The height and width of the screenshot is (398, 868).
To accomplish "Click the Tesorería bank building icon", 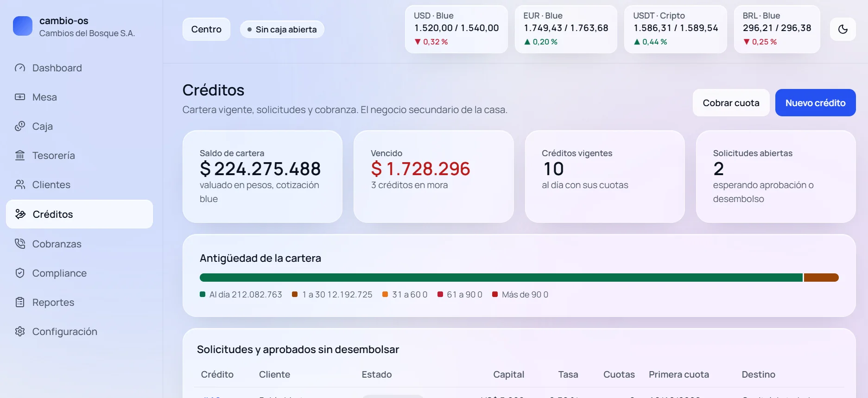I will (x=20, y=156).
